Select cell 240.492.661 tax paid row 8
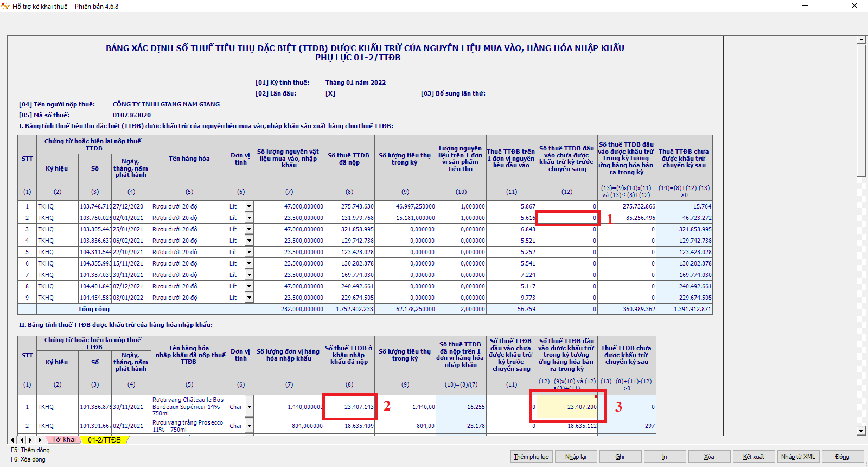The height and width of the screenshot is (467, 868). (349, 286)
